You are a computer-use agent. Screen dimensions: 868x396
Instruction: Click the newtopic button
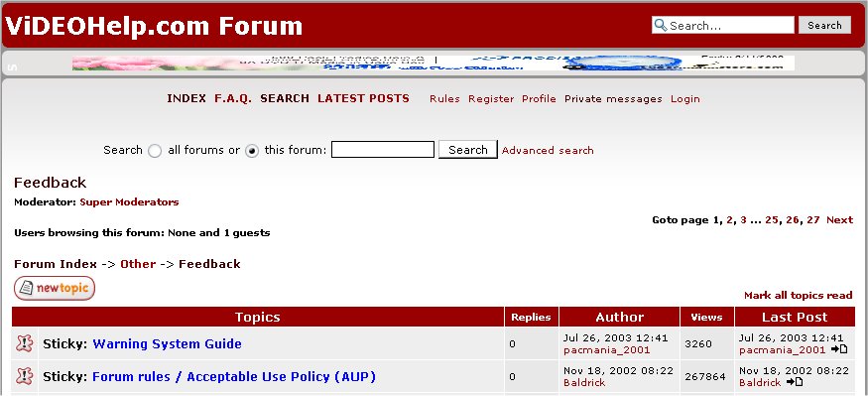coord(55,289)
